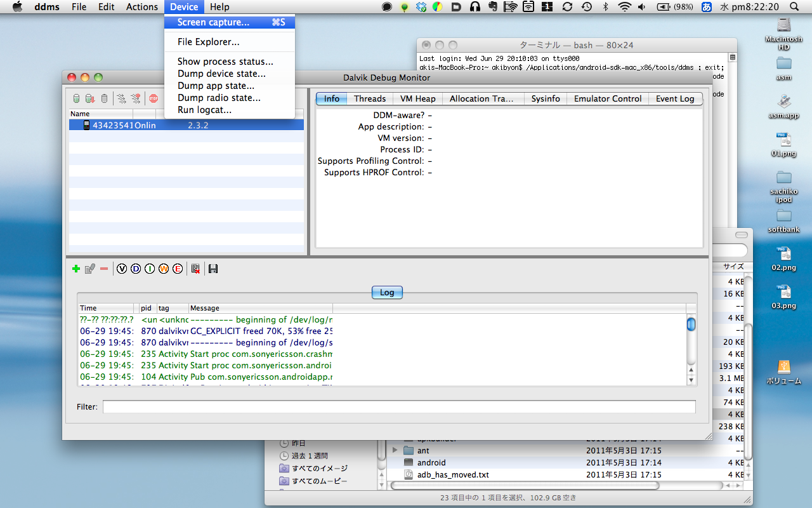Select log row Pub com.sonyericsson.androidapp
The width and height of the screenshot is (812, 508).
pos(382,377)
